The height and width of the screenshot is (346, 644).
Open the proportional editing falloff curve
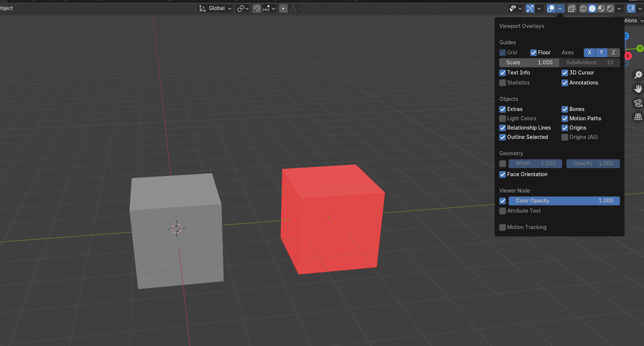click(296, 9)
